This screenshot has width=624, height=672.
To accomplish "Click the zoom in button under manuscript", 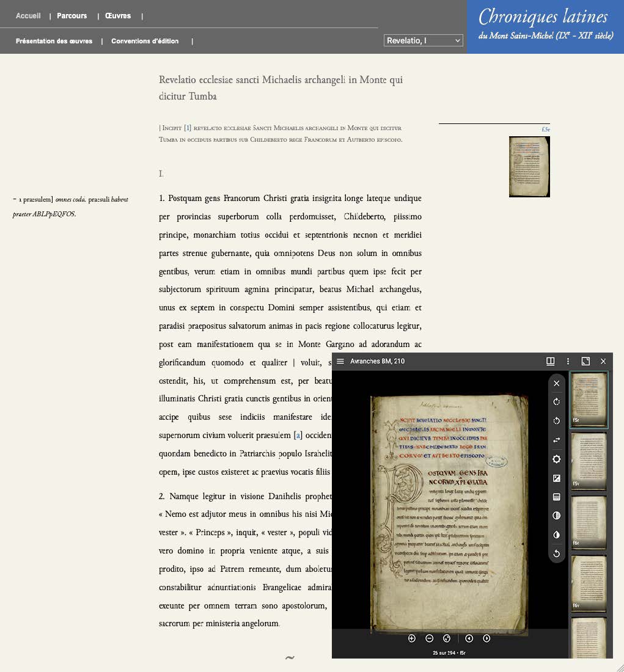I will (x=411, y=638).
